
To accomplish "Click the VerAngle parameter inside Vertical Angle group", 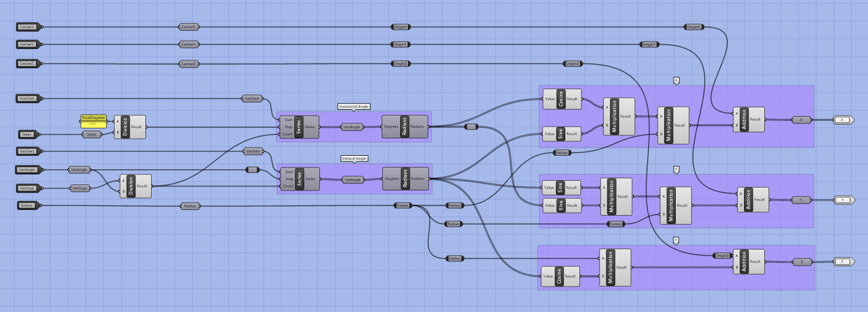I will pos(353,180).
